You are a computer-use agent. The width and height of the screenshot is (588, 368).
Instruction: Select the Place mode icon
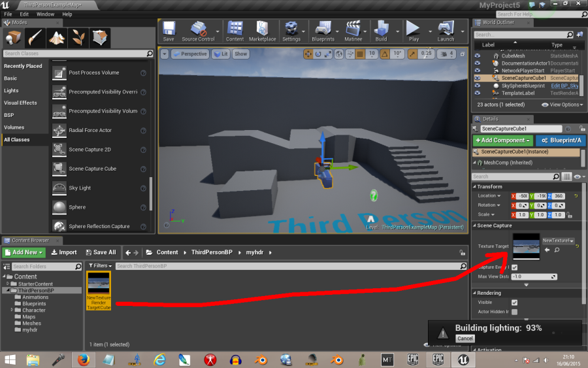tap(14, 38)
